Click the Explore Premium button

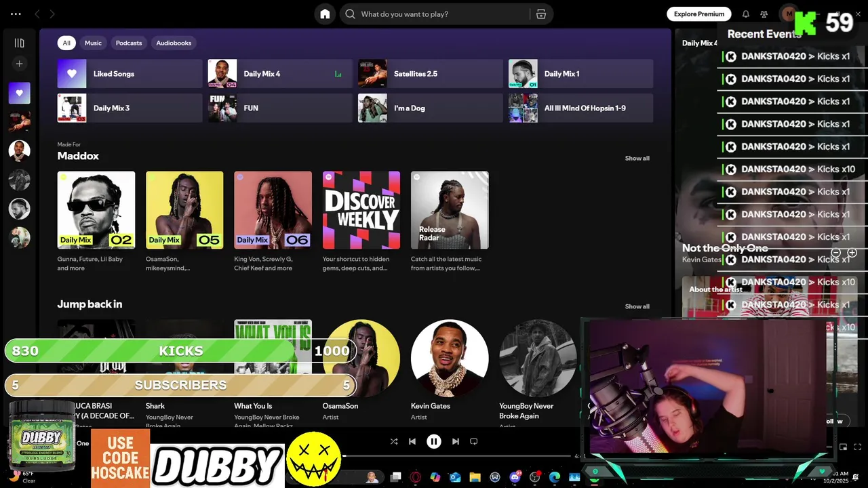pos(699,14)
